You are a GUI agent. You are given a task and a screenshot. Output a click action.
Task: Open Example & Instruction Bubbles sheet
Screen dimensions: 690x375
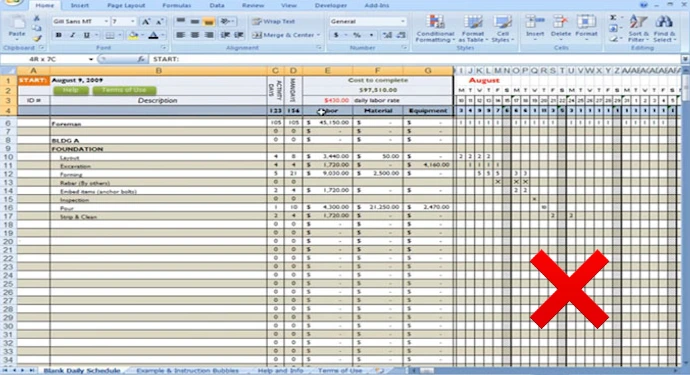pyautogui.click(x=187, y=371)
